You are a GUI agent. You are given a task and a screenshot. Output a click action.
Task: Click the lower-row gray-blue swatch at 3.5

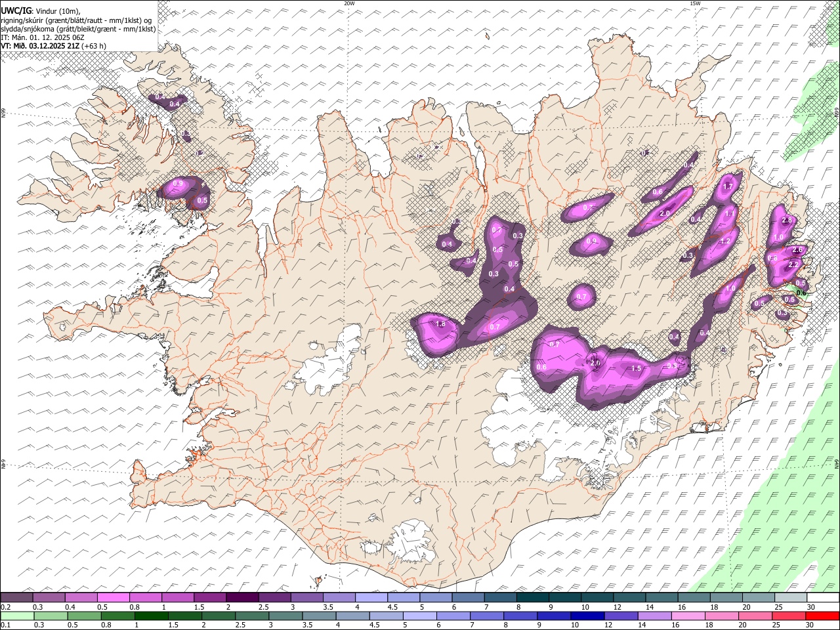(x=319, y=616)
